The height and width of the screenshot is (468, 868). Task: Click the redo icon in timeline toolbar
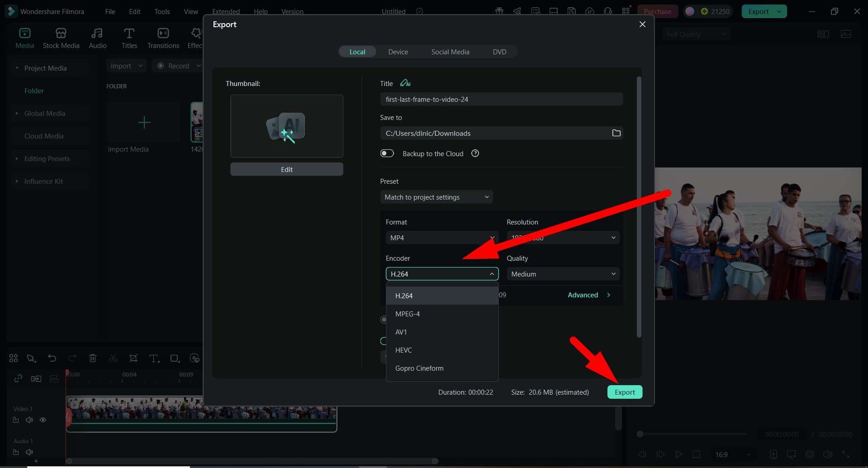(x=72, y=358)
